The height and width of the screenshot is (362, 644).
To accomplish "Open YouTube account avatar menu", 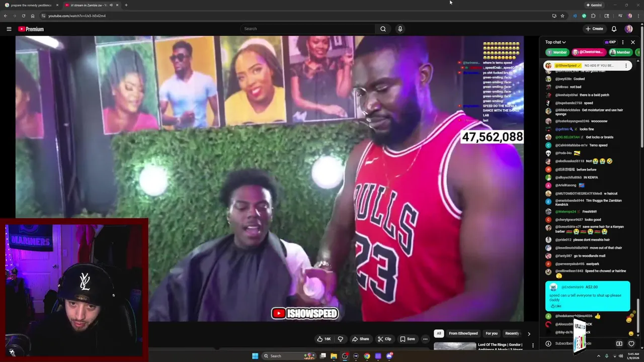I will tap(628, 29).
